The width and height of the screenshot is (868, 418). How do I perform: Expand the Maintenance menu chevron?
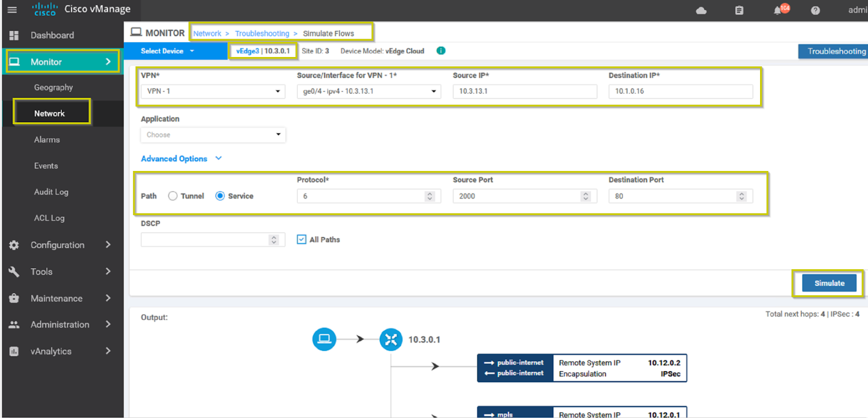point(108,298)
